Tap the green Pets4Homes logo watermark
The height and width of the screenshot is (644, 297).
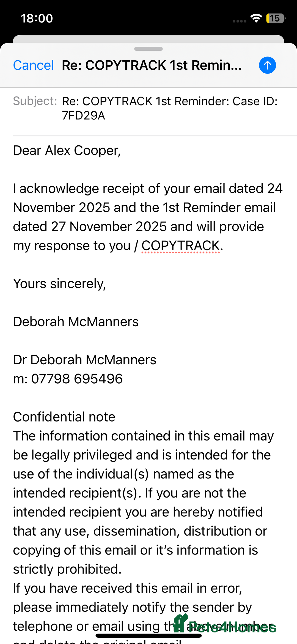[226, 625]
